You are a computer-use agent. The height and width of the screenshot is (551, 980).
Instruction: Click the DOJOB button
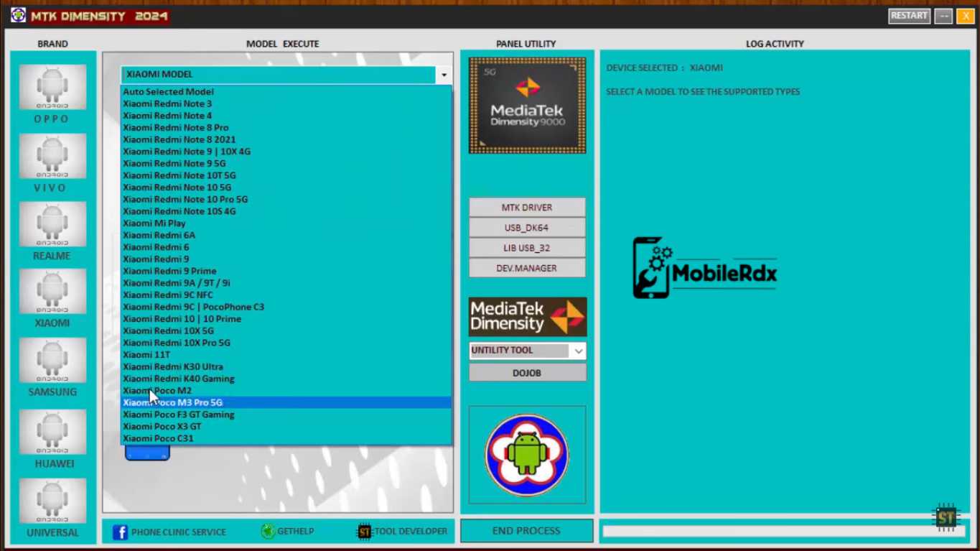click(x=528, y=373)
